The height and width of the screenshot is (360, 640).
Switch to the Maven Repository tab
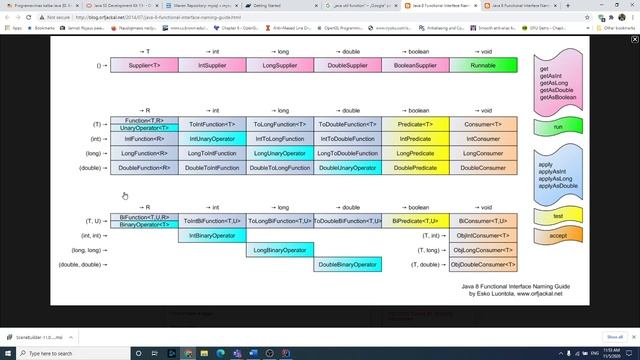201,6
